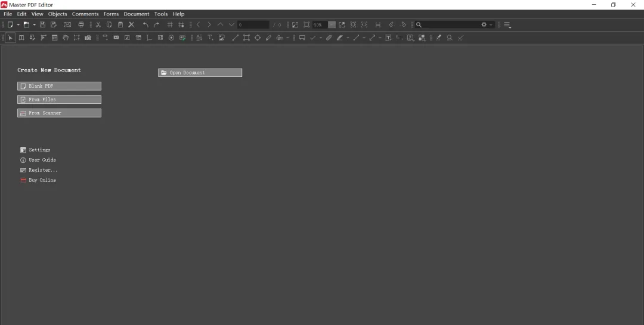Select the Insert Image tool
This screenshot has width=644, height=325.
(x=222, y=38)
